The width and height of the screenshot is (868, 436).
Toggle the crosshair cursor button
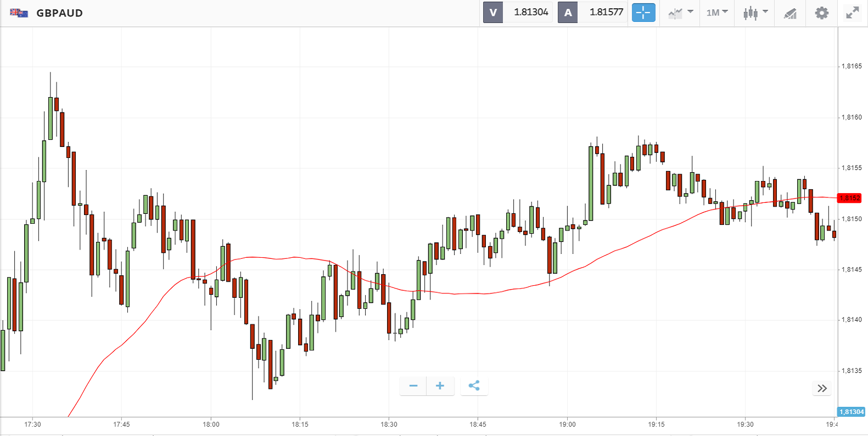(643, 12)
